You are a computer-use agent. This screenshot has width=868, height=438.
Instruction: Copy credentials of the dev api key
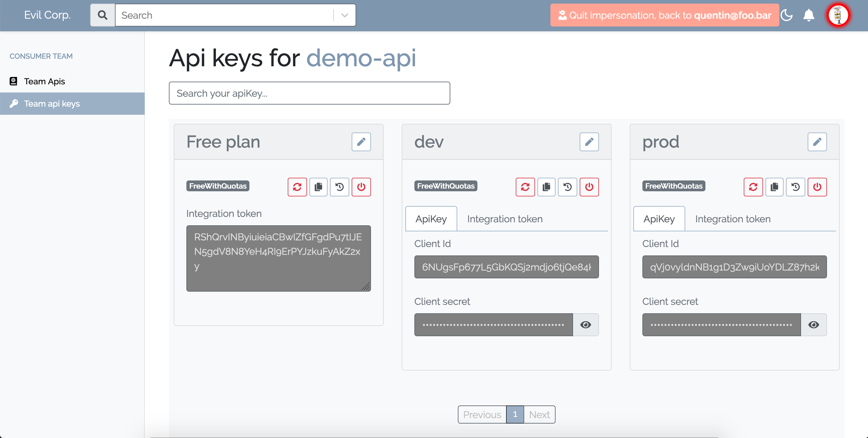[x=546, y=187]
